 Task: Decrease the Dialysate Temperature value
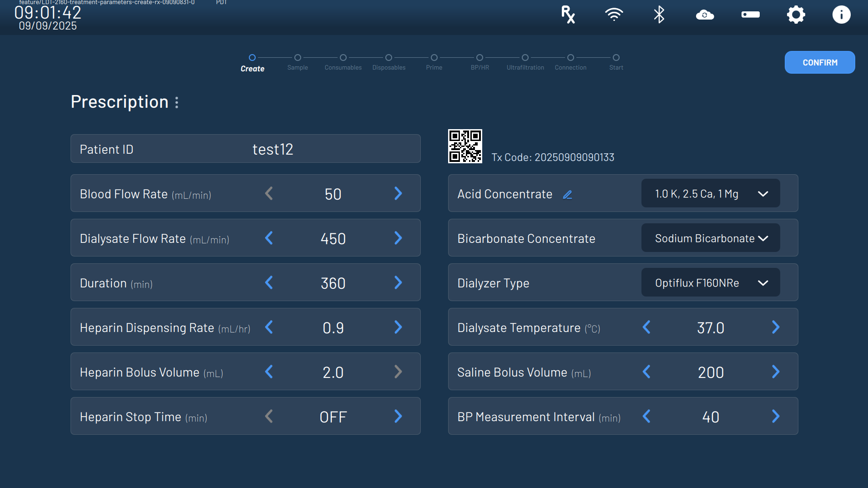click(x=646, y=327)
